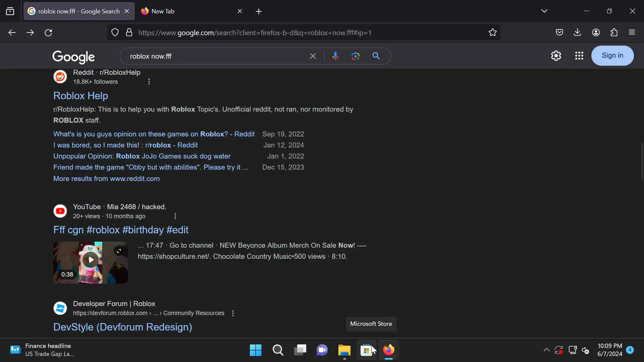Image resolution: width=644 pixels, height=362 pixels.
Task: Open more options for YouTube result
Action: (175, 216)
